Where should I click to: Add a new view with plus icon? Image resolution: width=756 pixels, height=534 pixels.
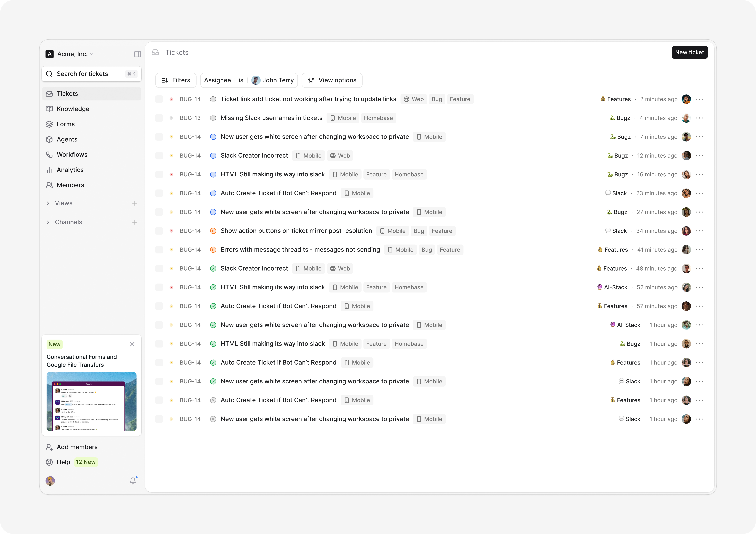pyautogui.click(x=135, y=203)
